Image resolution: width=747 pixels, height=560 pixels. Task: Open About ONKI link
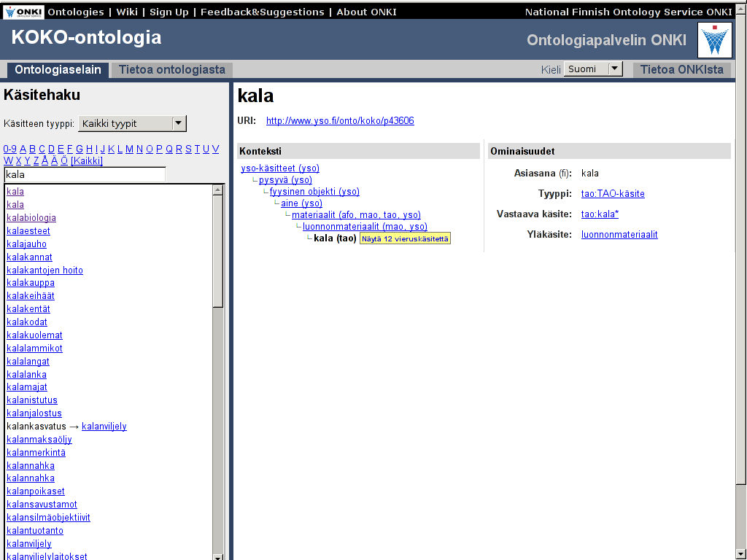click(366, 12)
